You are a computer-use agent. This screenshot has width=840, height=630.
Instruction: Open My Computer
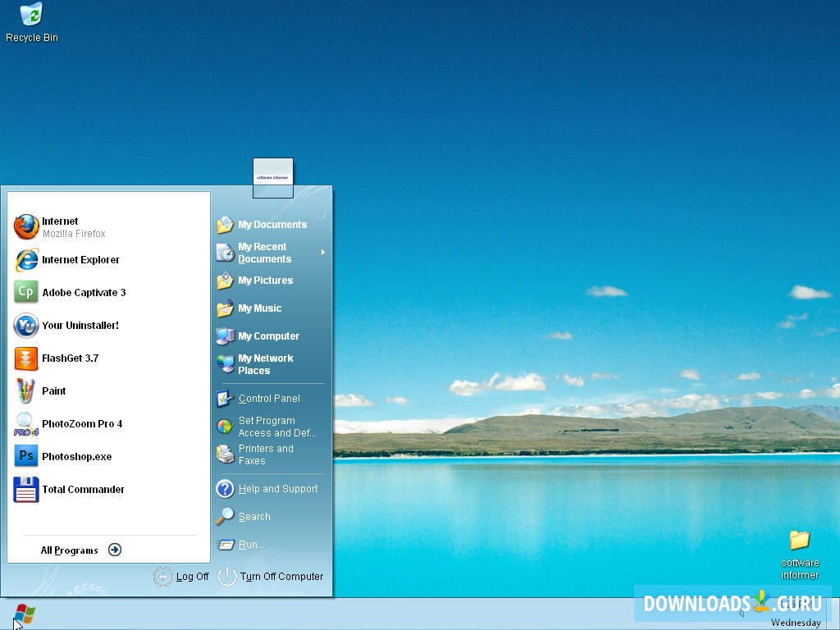pyautogui.click(x=268, y=336)
